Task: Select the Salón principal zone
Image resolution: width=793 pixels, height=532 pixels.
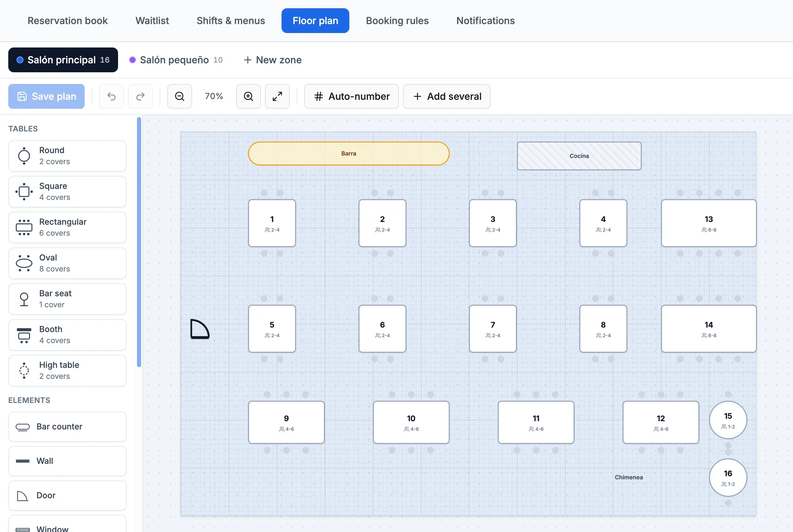Action: pos(63,60)
